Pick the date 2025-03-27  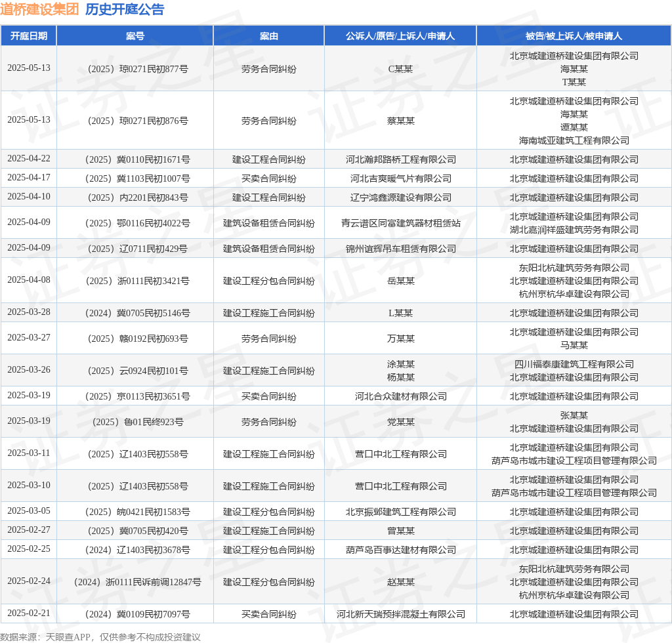coord(29,337)
